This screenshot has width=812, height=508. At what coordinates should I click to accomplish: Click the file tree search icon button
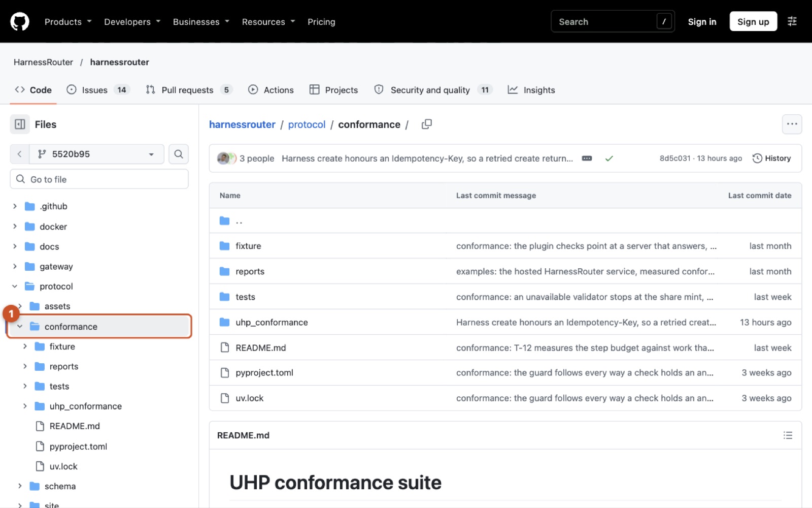[179, 154]
